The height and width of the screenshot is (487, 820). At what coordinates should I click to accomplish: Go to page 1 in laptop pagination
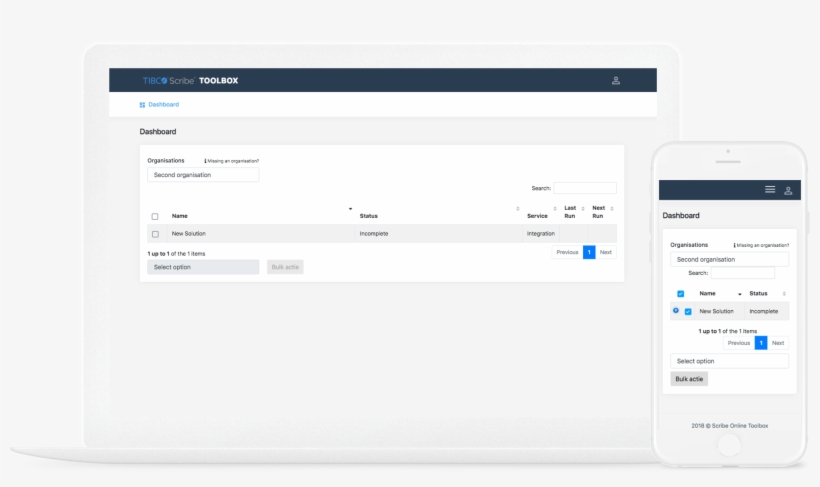pyautogui.click(x=589, y=252)
